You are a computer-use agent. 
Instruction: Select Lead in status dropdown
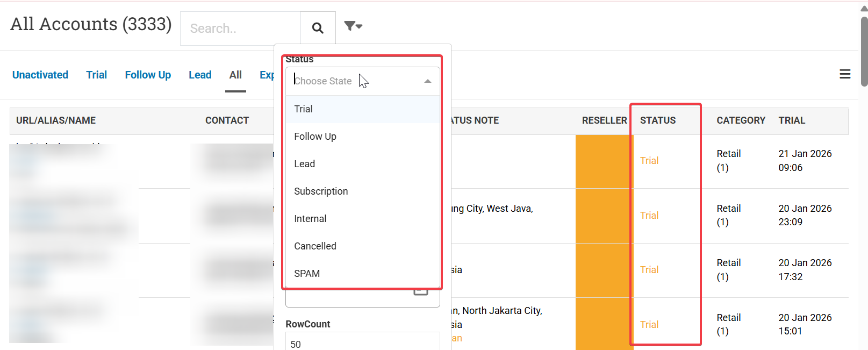(305, 164)
